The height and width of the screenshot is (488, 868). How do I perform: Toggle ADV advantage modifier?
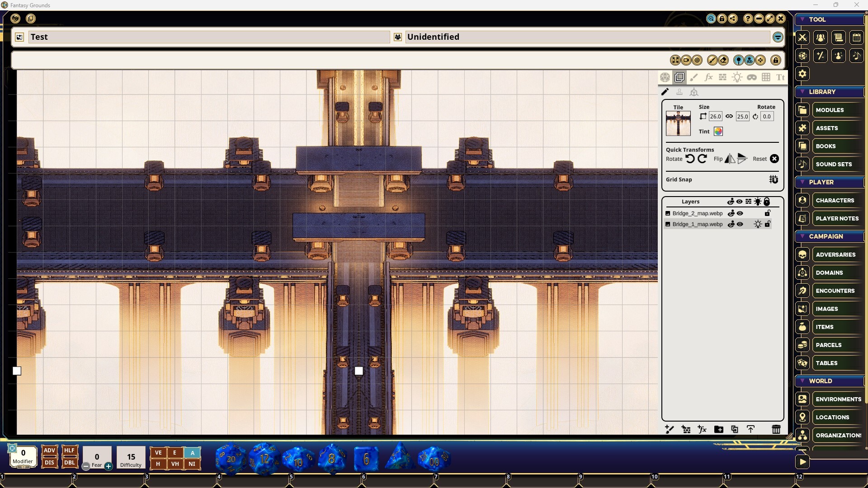49,450
